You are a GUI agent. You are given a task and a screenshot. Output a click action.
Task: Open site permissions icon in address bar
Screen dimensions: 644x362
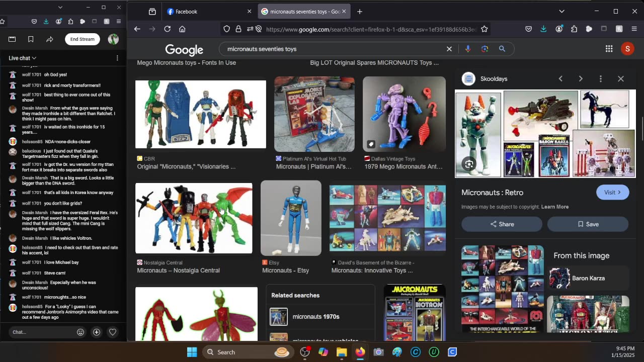coord(250,29)
